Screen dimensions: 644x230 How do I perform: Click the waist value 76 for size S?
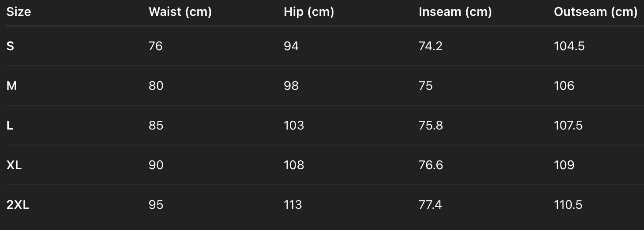156,46
